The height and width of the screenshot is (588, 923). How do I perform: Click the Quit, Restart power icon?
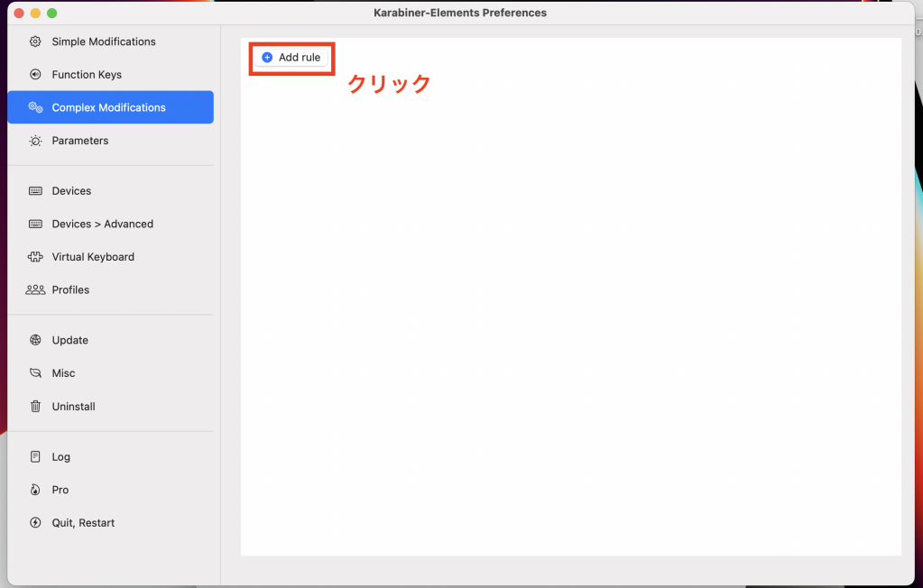(35, 522)
